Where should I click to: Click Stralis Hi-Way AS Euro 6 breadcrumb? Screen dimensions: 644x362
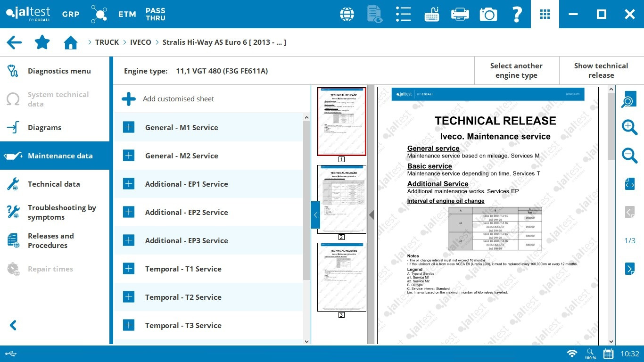pyautogui.click(x=224, y=42)
